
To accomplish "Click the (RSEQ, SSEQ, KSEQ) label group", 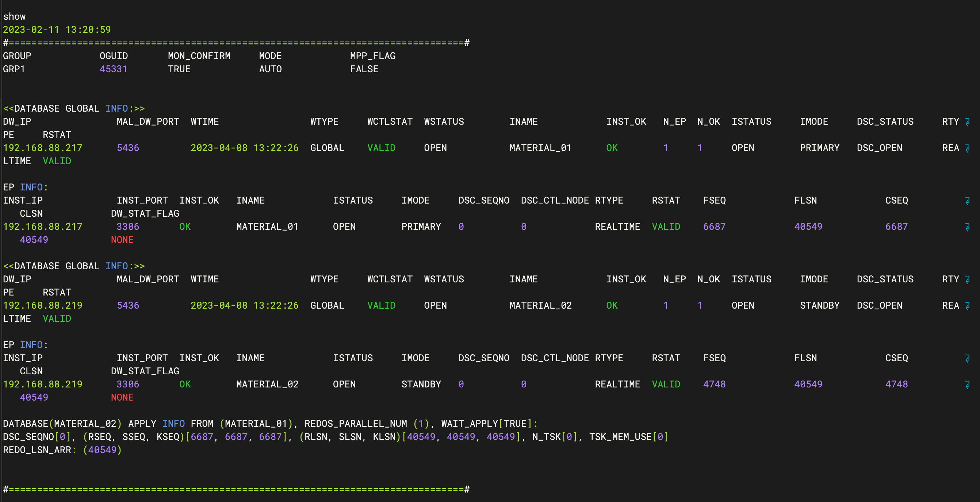I will [x=134, y=437].
